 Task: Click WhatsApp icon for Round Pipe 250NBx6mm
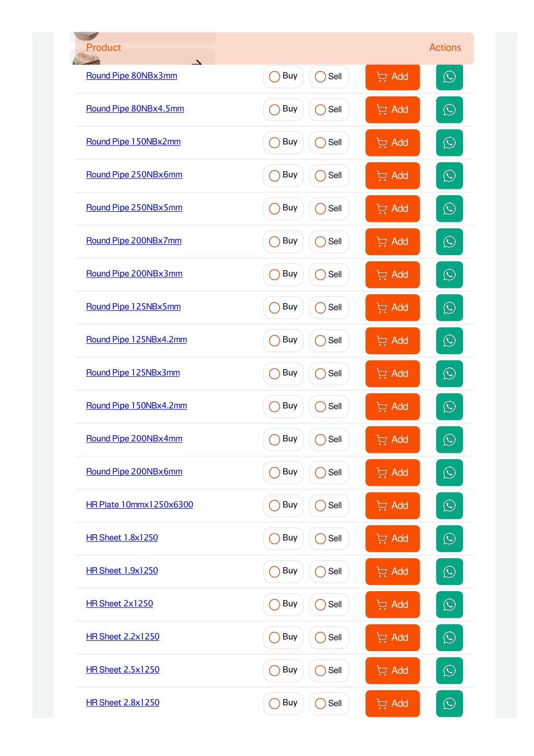point(449,176)
